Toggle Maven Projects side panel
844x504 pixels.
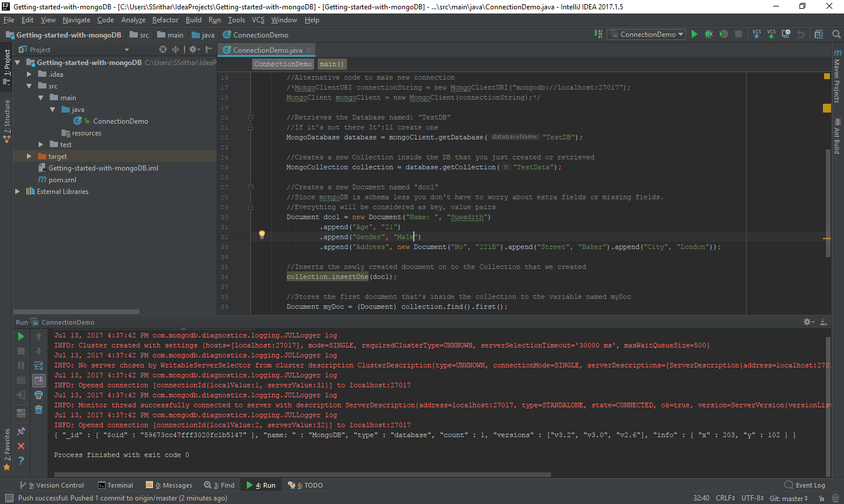(838, 76)
